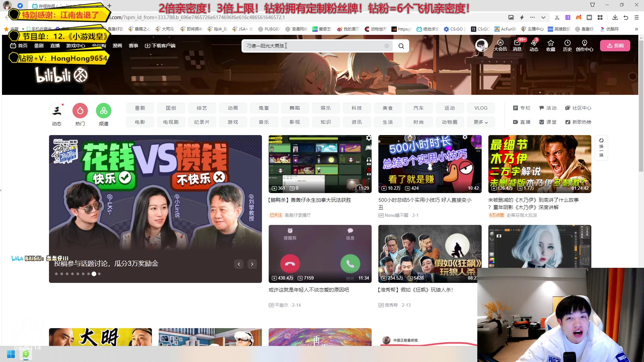Show hidden bookmarks with » overflow arrow
Image resolution: width=644 pixels, height=362 pixels.
pyautogui.click(x=636, y=29)
